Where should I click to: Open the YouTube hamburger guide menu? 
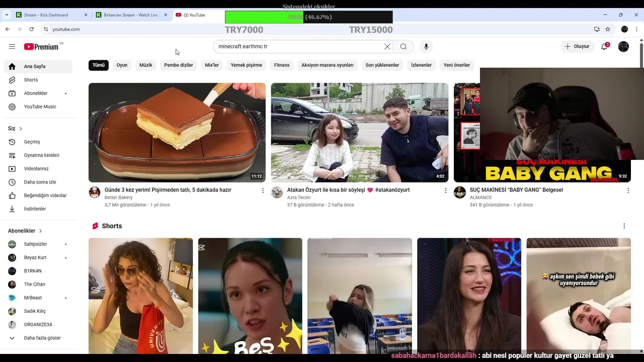click(x=12, y=47)
